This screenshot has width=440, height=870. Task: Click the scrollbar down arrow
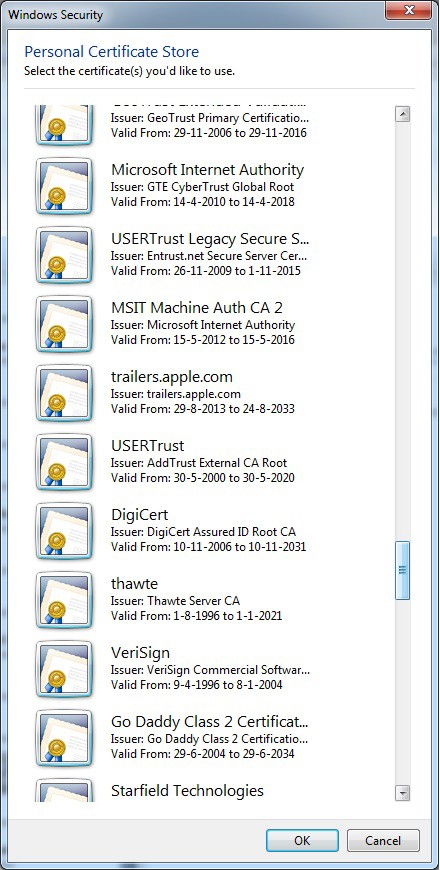[x=402, y=792]
